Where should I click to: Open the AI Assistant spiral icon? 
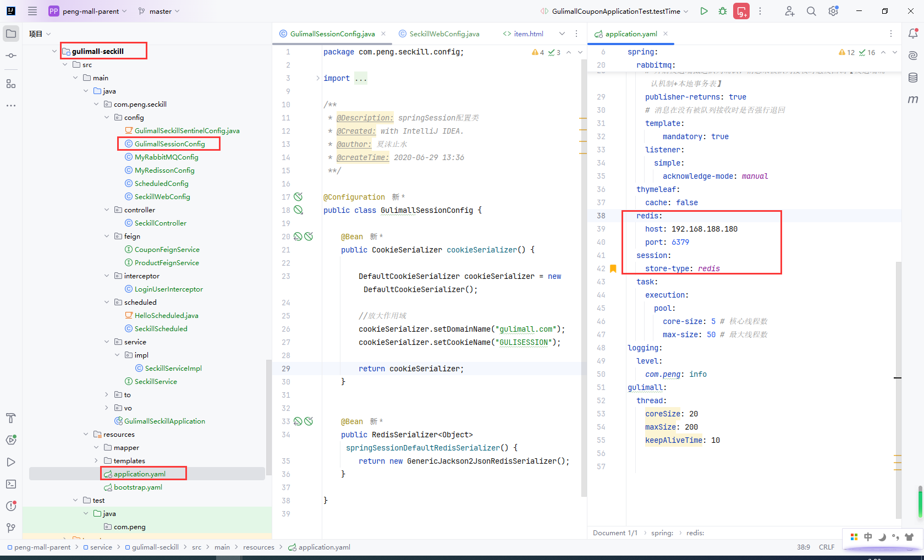(913, 56)
